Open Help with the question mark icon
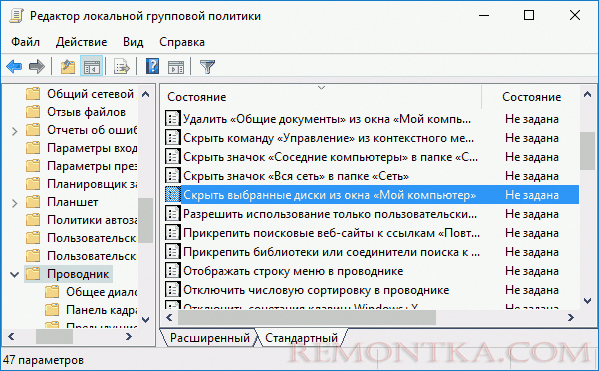 [152, 66]
